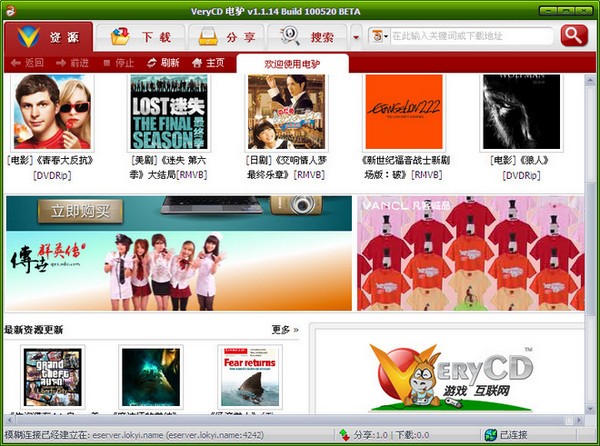Click the horizontal scrollbar right arrow

579,420
